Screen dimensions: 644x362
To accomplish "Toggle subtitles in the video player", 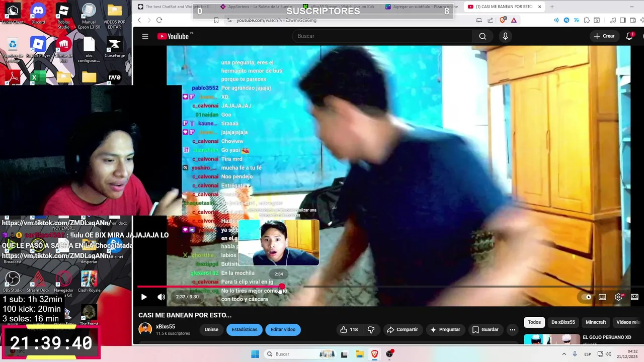I will (x=602, y=297).
